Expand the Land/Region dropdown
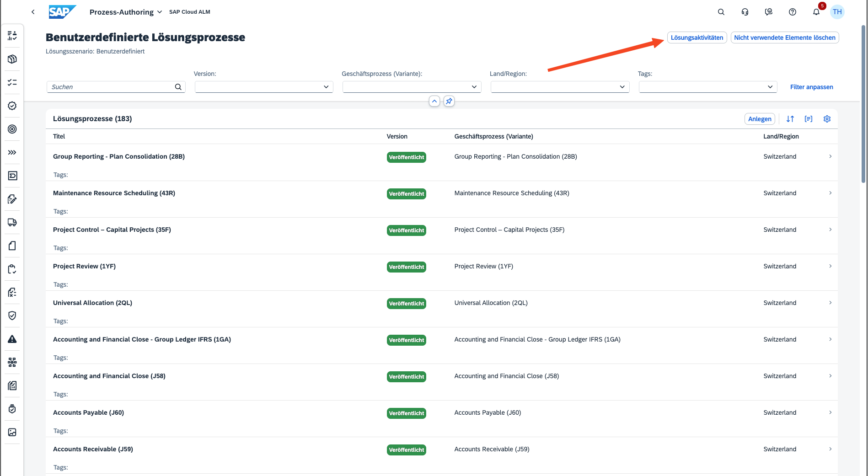 560,87
